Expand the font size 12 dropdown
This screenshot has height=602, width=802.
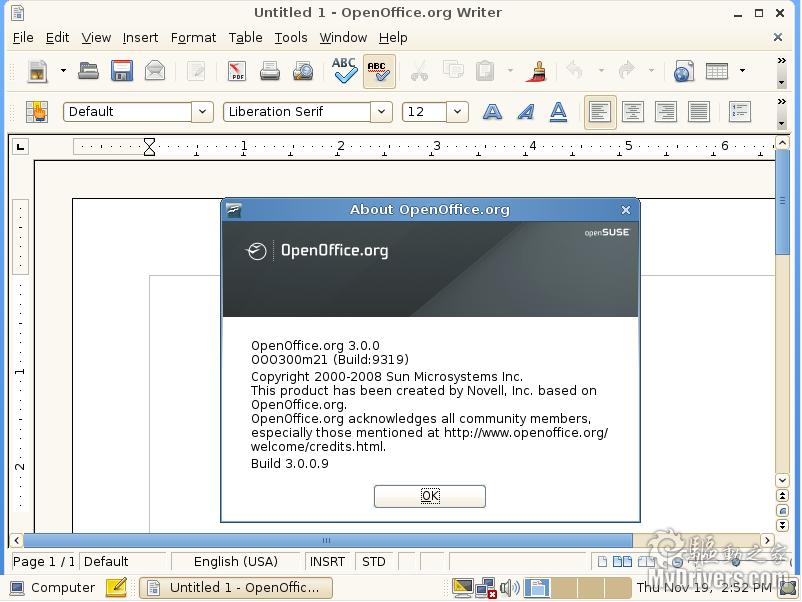coord(457,112)
